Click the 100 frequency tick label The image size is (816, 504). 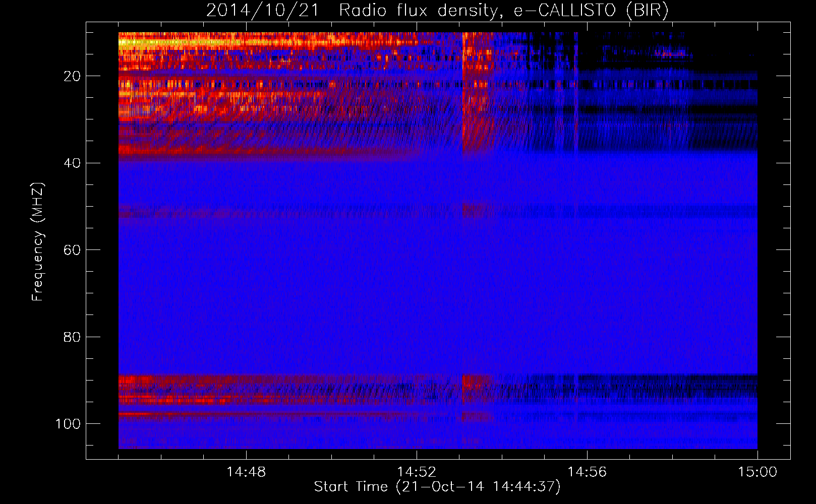(68, 424)
